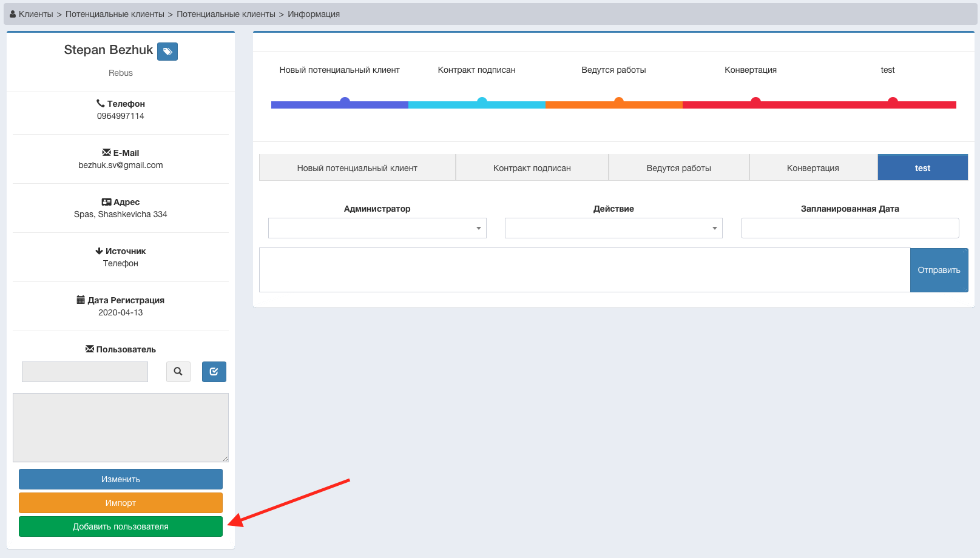Open the Конвертация tab
This screenshot has height=558, width=980.
pyautogui.click(x=813, y=168)
